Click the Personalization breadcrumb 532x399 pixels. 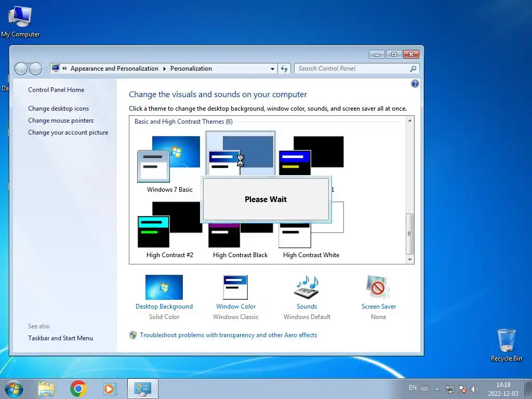(x=191, y=69)
